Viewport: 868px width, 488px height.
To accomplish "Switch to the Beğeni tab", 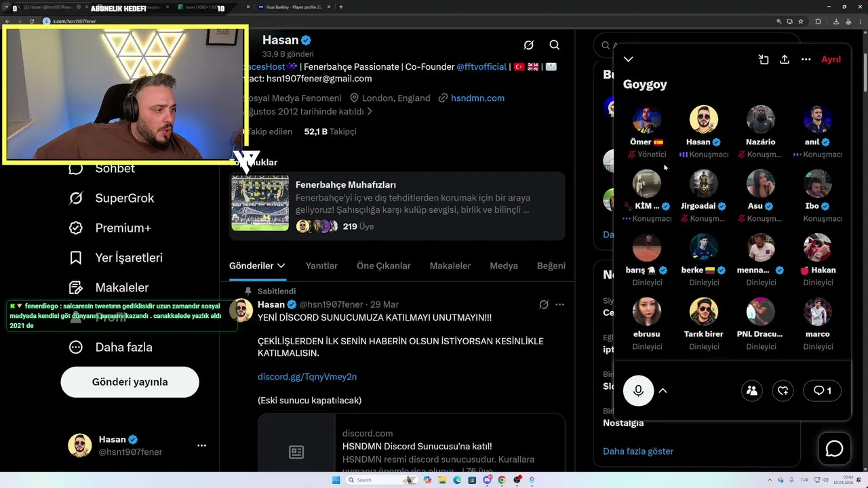I will tap(551, 266).
